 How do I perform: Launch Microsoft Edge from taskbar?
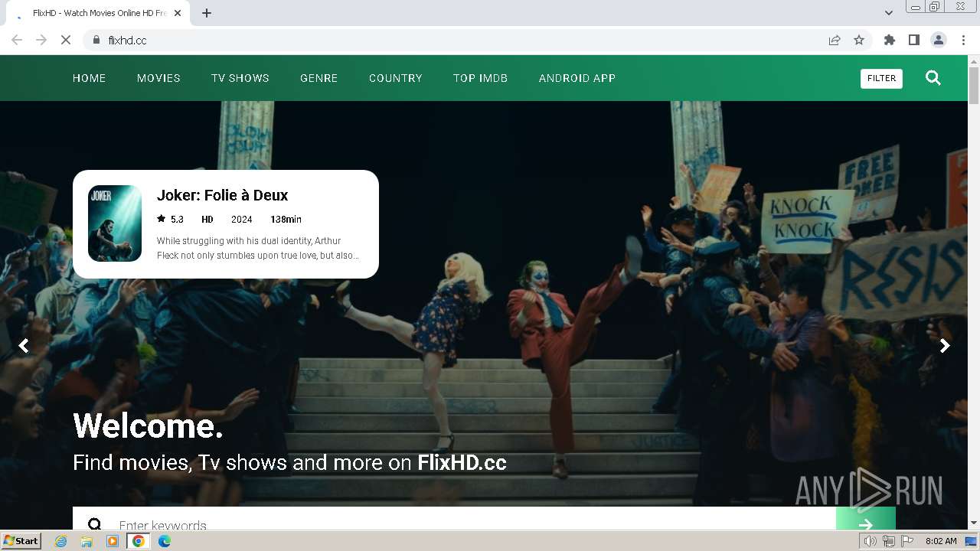tap(165, 541)
